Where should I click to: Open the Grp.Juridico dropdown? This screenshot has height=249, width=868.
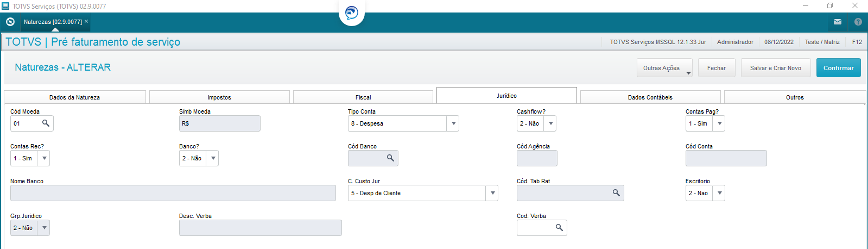pos(44,228)
